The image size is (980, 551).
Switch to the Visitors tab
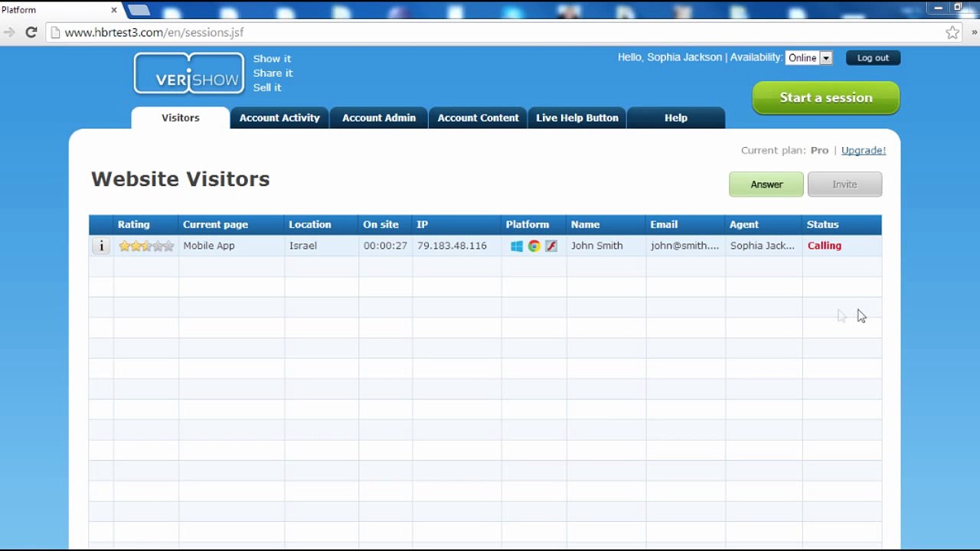point(181,118)
